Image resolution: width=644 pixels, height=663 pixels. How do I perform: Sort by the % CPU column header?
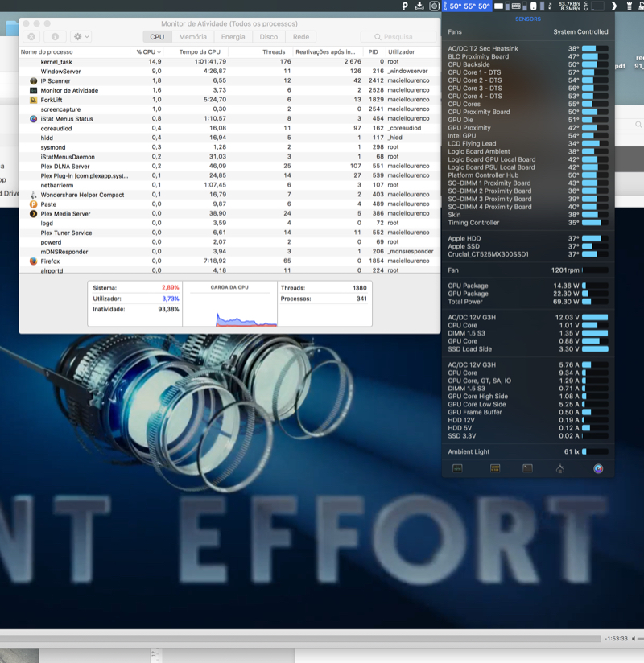coord(148,52)
